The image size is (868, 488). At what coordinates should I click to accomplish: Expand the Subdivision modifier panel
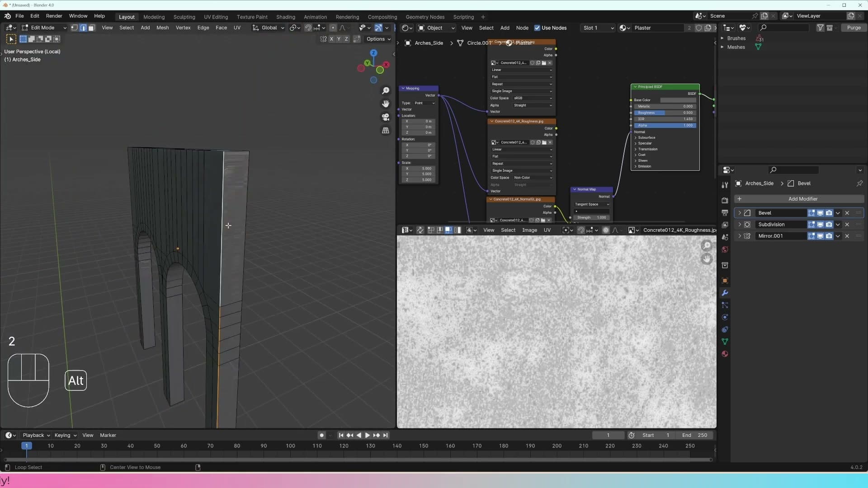tap(740, 225)
